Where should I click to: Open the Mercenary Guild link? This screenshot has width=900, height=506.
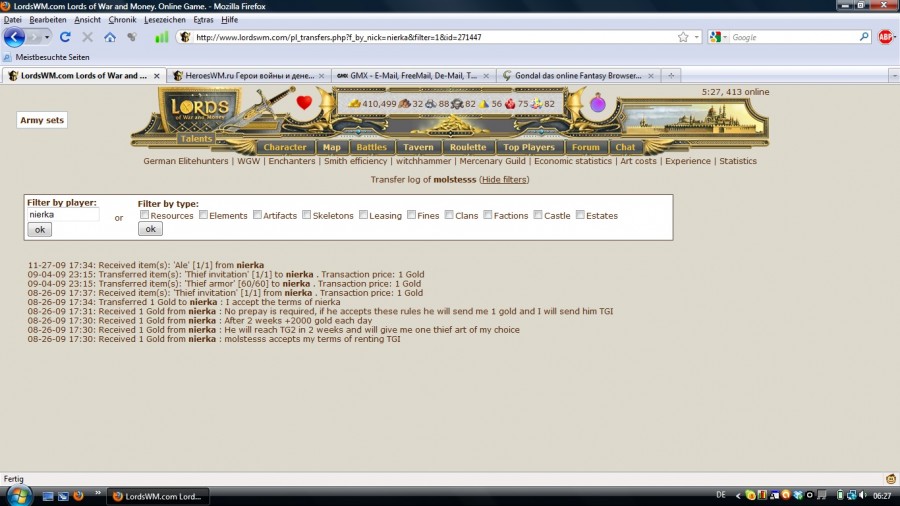tap(492, 161)
